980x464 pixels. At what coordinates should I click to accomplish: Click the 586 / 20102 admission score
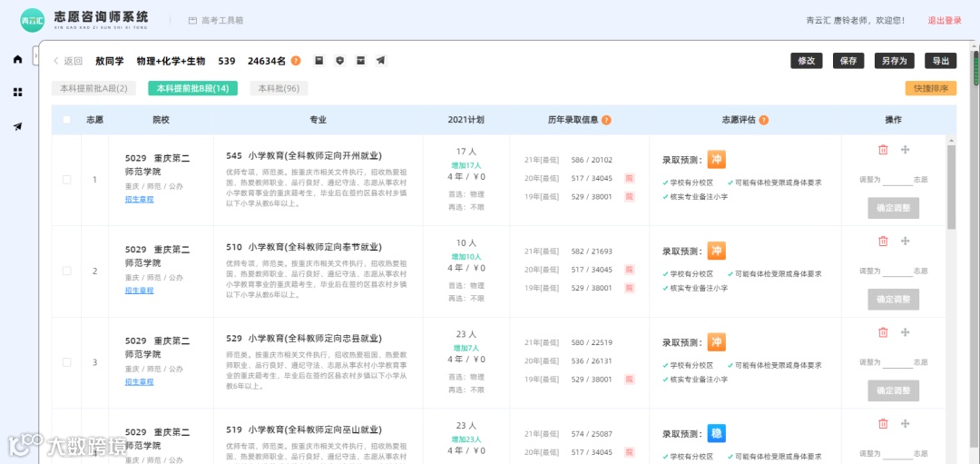[x=592, y=160]
